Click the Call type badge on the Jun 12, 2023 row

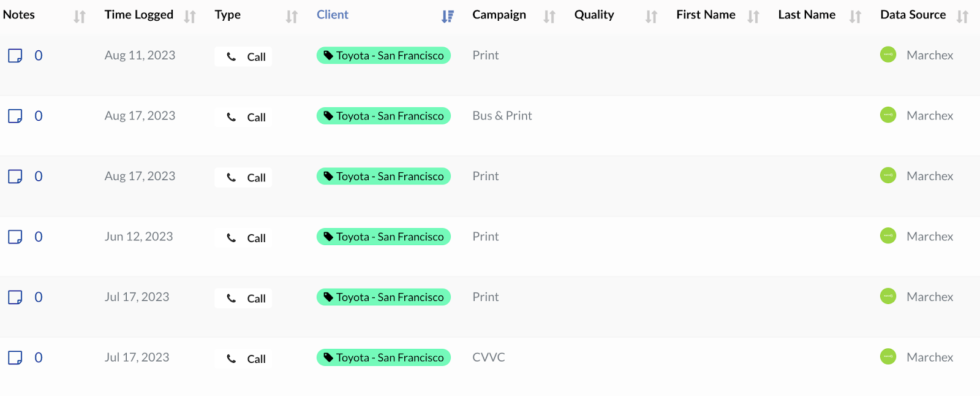pyautogui.click(x=244, y=238)
